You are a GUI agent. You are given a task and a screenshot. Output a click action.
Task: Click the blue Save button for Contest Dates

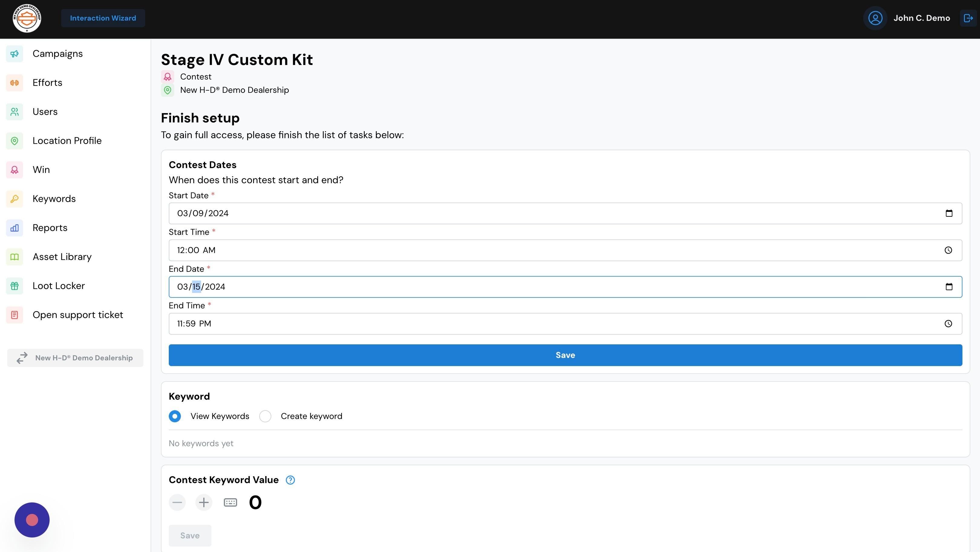tap(565, 355)
